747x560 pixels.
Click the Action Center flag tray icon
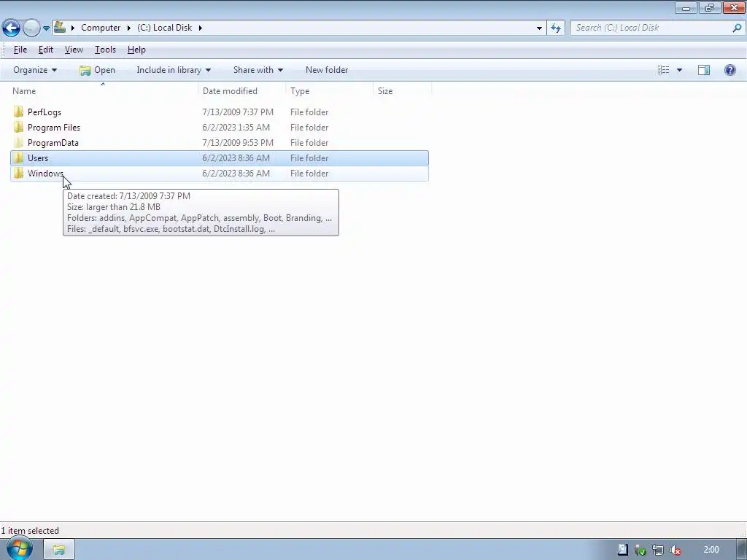point(622,550)
